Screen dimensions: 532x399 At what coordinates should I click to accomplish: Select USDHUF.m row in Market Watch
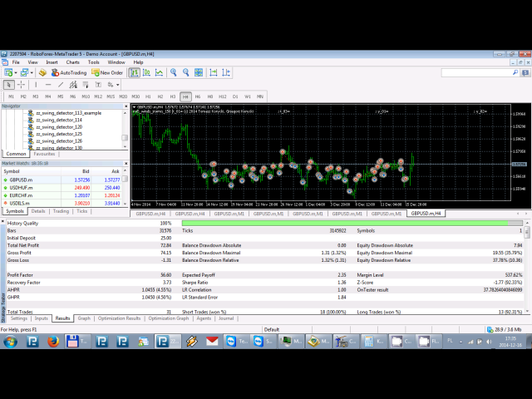click(x=63, y=188)
